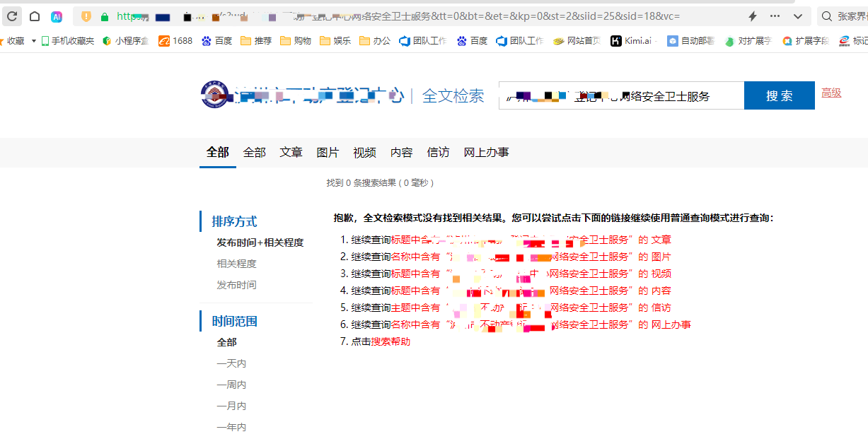The height and width of the screenshot is (439, 868).
Task: Click the full-text search input field
Action: (x=621, y=96)
